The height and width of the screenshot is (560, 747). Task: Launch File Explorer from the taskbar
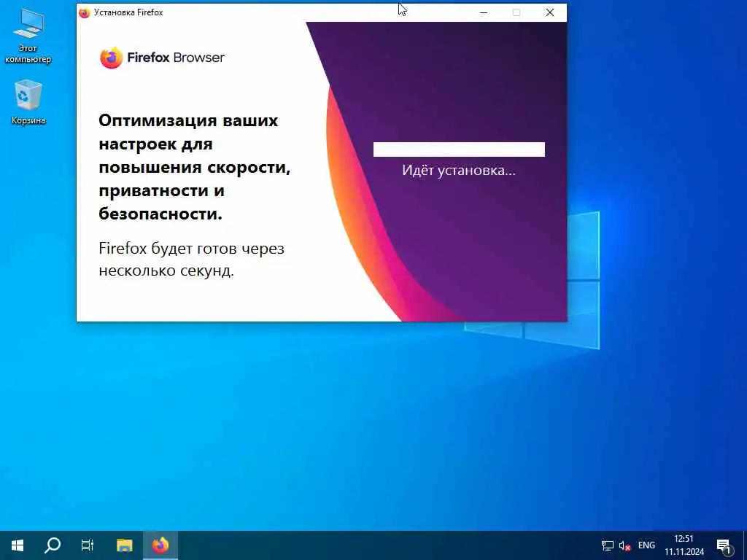[125, 545]
